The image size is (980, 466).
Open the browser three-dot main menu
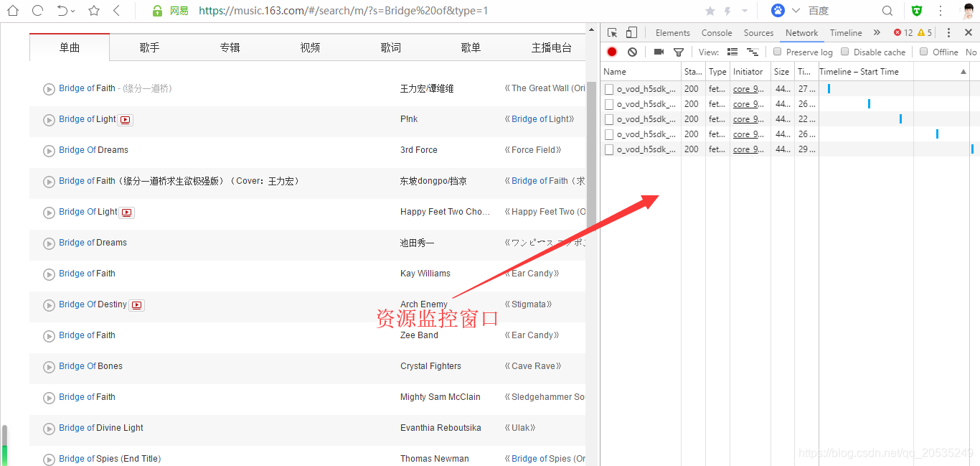point(941,11)
